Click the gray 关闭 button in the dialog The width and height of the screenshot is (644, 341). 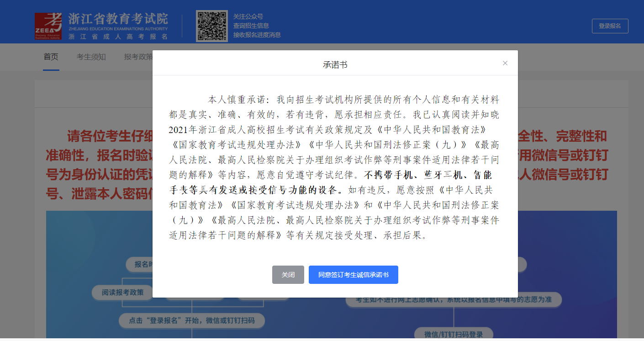pos(288,274)
